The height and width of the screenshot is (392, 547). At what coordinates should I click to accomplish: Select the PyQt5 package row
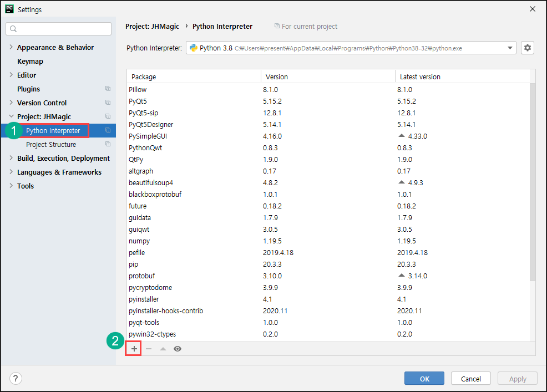pos(328,101)
